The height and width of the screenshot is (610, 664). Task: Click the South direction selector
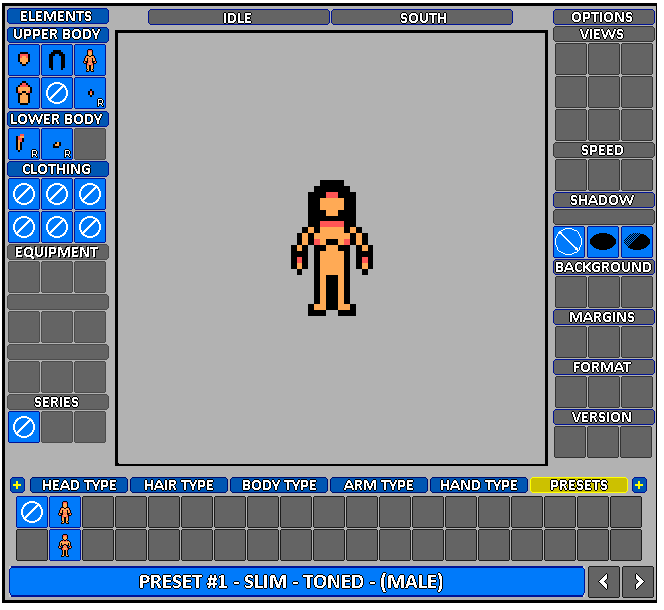pos(422,17)
